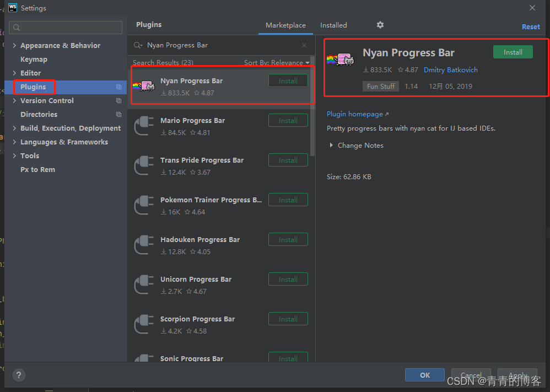Screen dimensions: 550x392
Task: Open the Plugin homepage link
Action: click(358, 114)
